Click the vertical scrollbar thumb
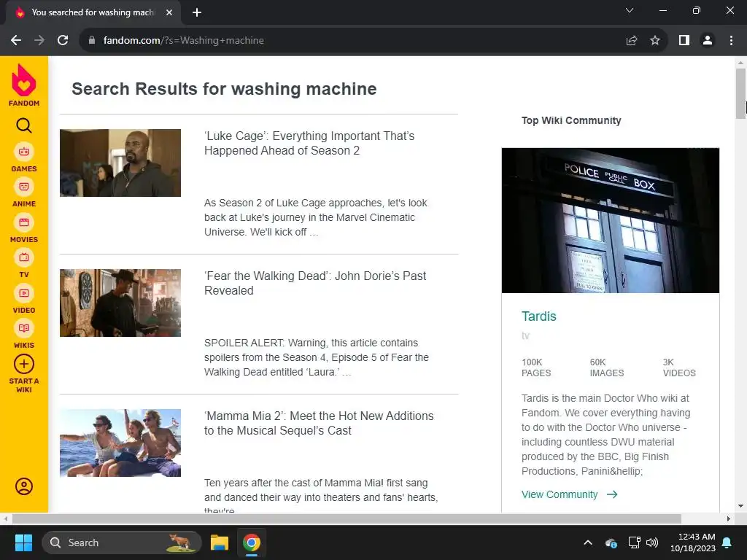 740,93
